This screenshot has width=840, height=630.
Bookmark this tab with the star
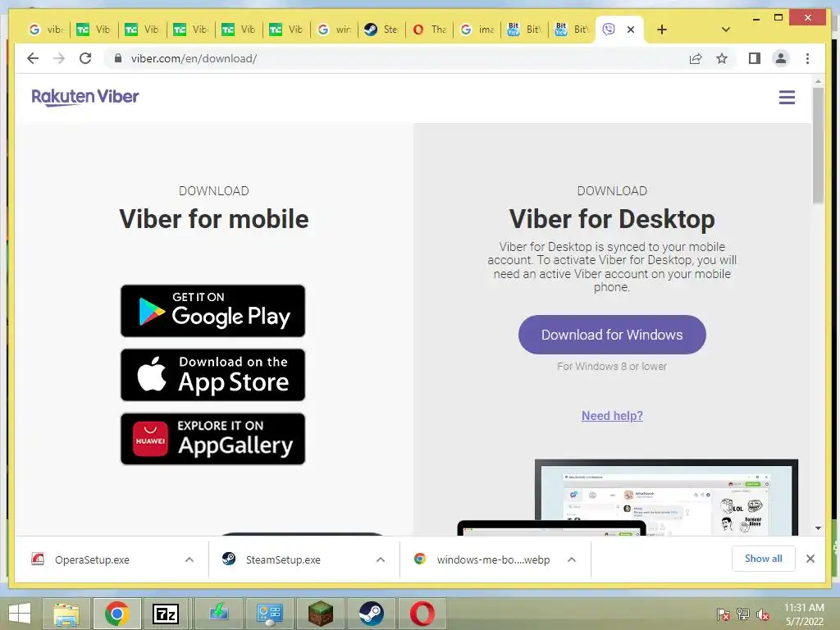[x=722, y=58]
